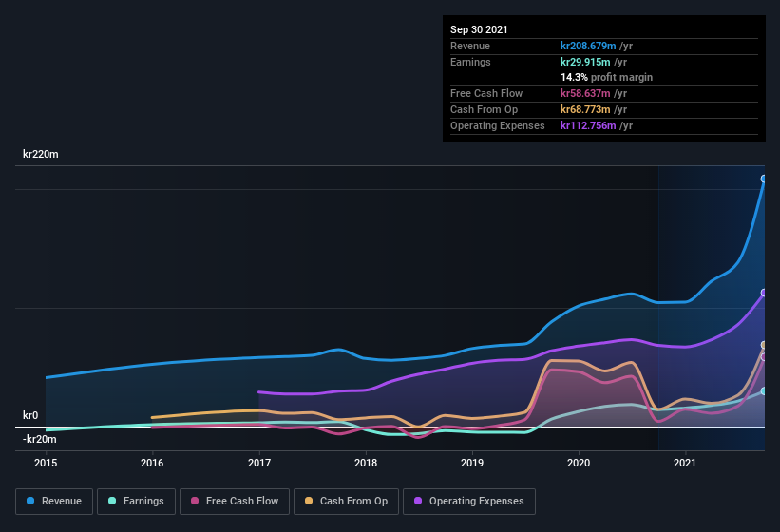The height and width of the screenshot is (532, 780).
Task: Toggle Cash From Op legend item
Action: pyautogui.click(x=345, y=501)
